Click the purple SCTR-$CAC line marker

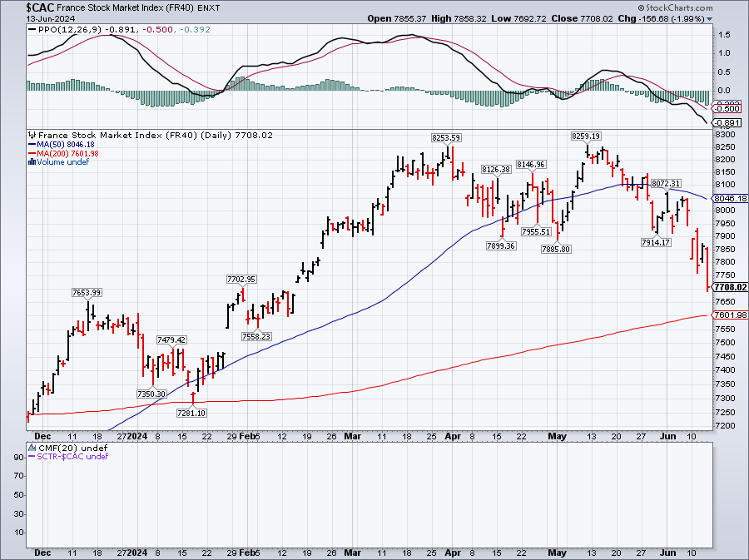pos(31,456)
